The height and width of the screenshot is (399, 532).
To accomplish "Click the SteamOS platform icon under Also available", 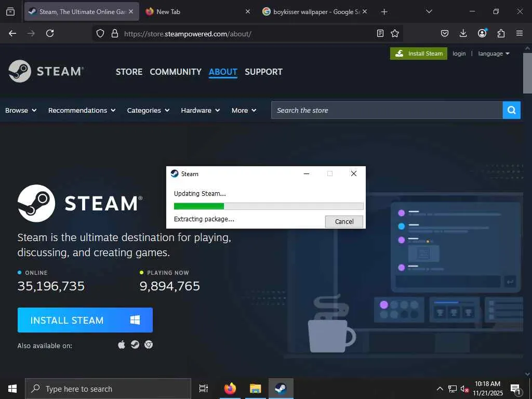I will (135, 345).
